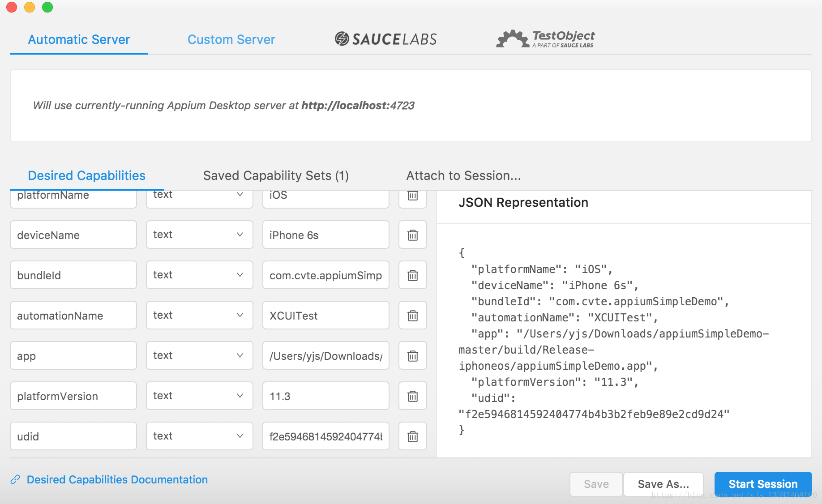Click the Start Session button
Screen dimensions: 822x504
[762, 484]
